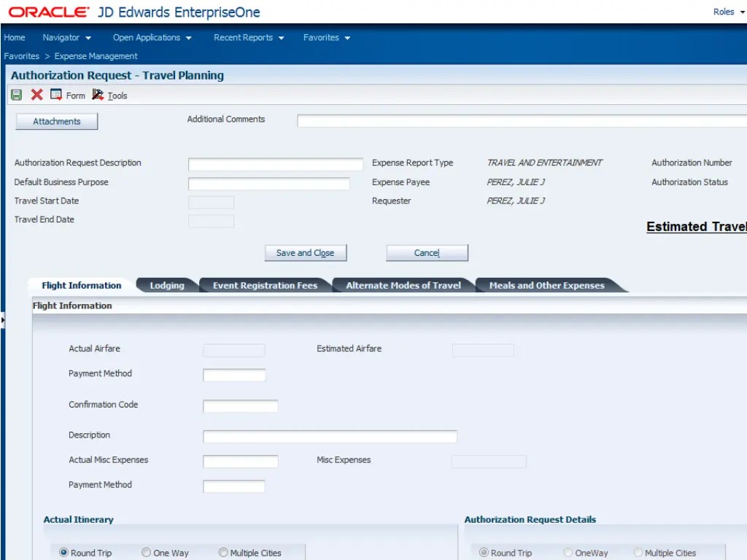Image resolution: width=747 pixels, height=560 pixels.
Task: Click the Additional Comments input field
Action: pyautogui.click(x=522, y=121)
